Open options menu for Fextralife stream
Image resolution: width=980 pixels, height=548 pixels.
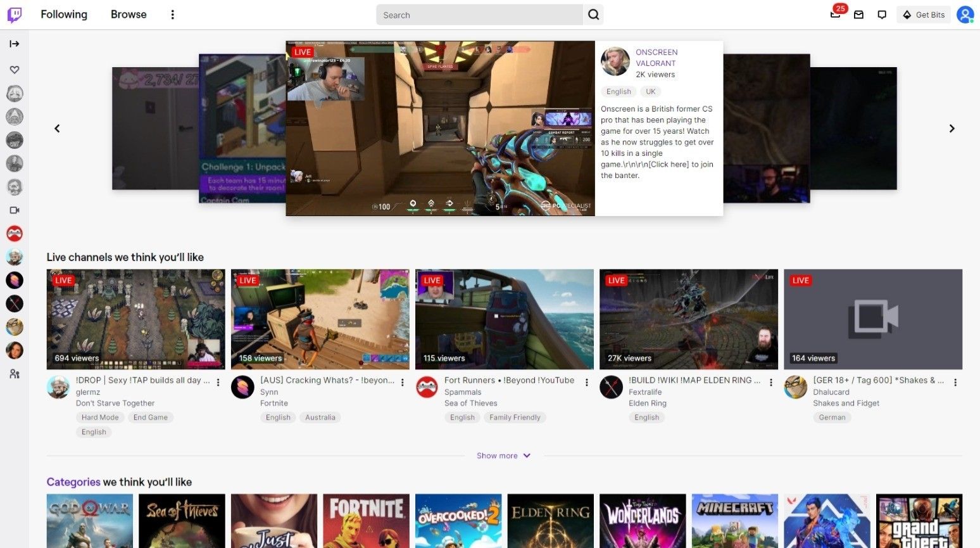pos(771,383)
